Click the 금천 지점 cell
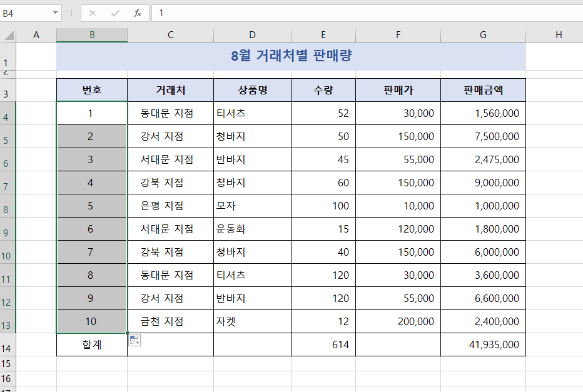583x392 pixels. pyautogui.click(x=170, y=321)
